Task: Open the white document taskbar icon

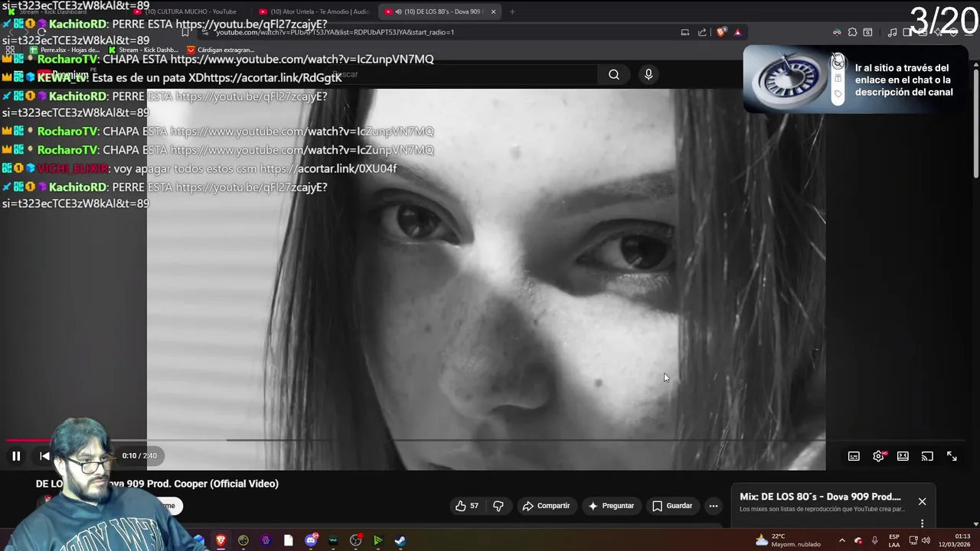Action: [x=288, y=540]
